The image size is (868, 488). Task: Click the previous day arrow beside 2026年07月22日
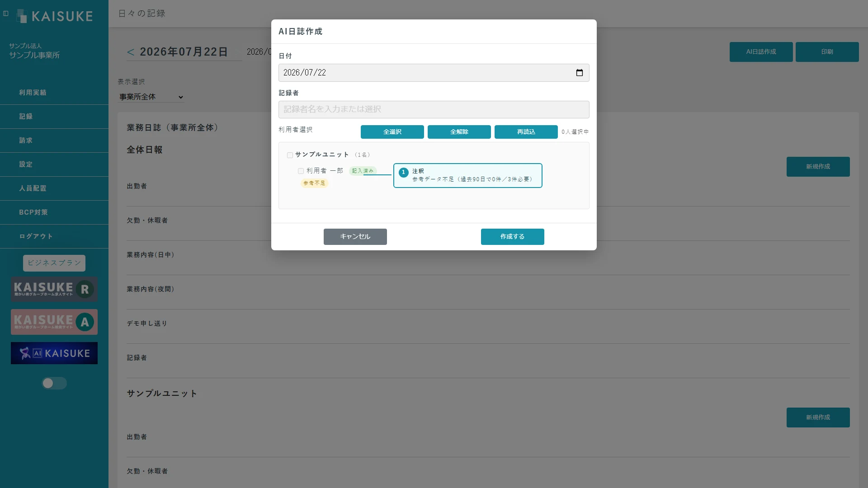[x=131, y=52]
